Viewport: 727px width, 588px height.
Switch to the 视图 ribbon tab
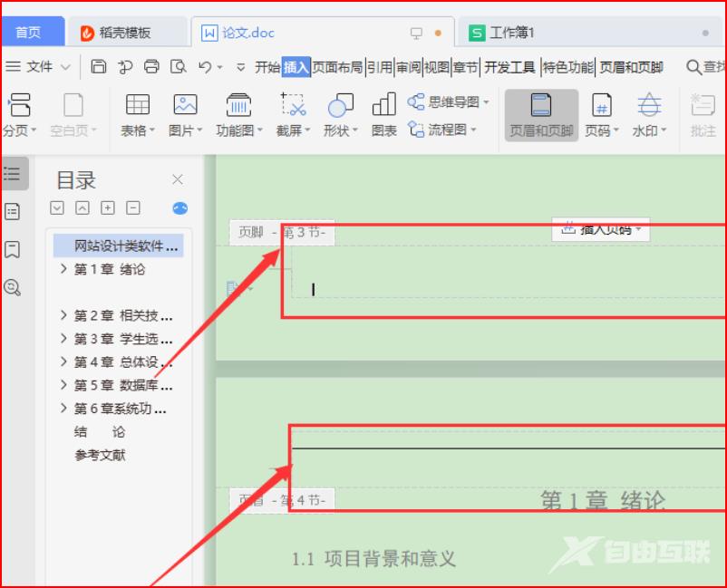coord(437,68)
